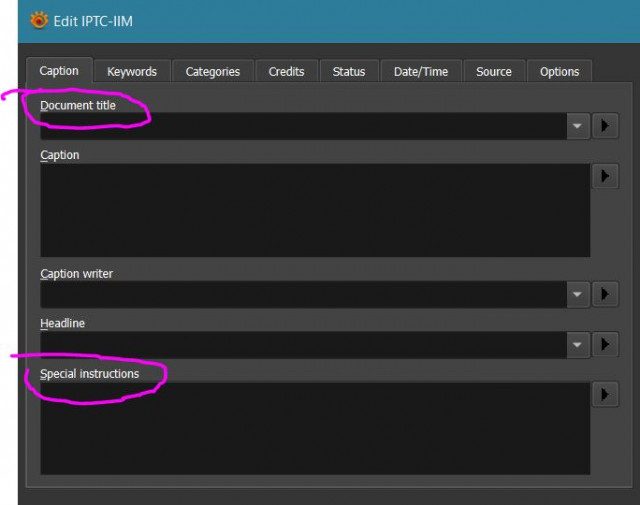This screenshot has width=640, height=505.
Task: Click the 'Caption writer' label
Action: tap(76, 274)
